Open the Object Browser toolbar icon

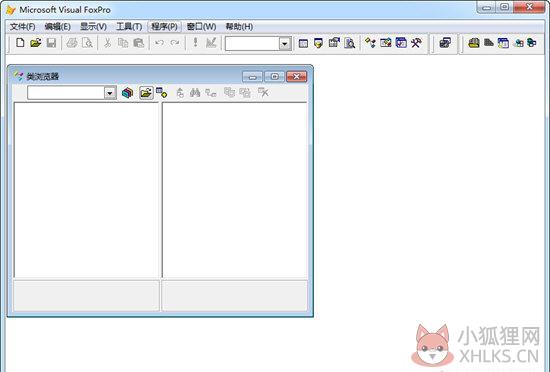[385, 43]
